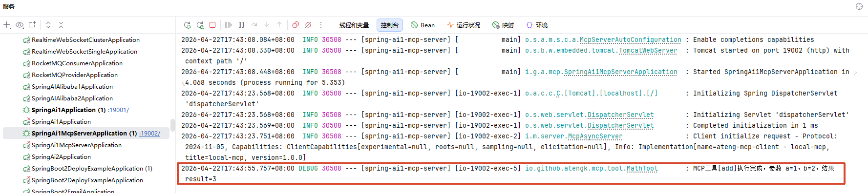Click the 'result=3' log text
Image resolution: width=868 pixels, height=193 pixels.
pos(201,179)
